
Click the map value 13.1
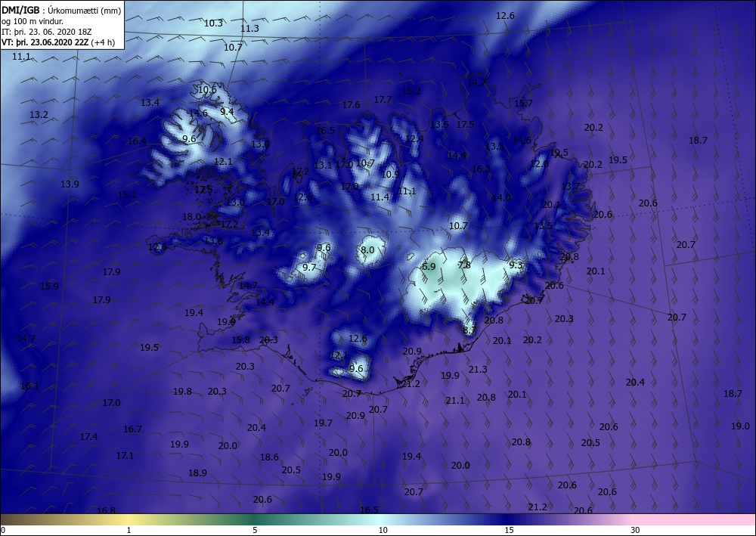[323, 166]
